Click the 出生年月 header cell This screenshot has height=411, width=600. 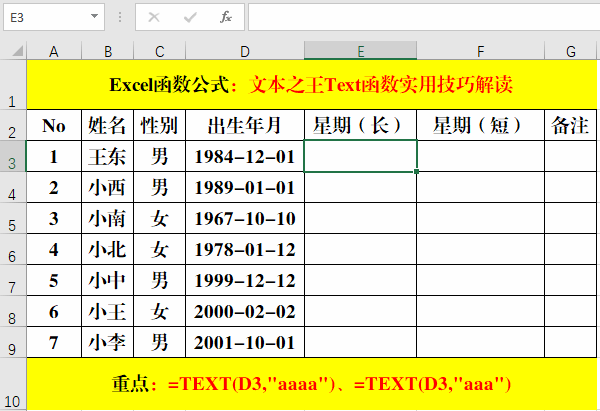[245, 126]
